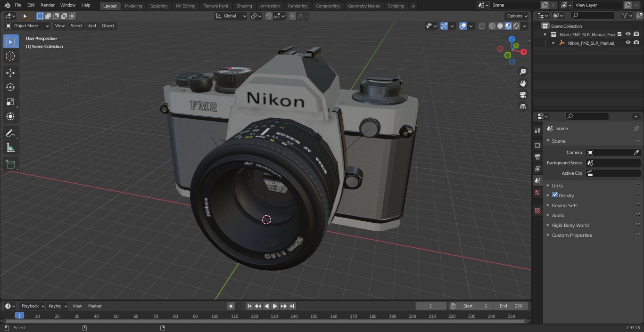The height and width of the screenshot is (332, 644).
Task: Open the Output properties tab
Action: tap(537, 157)
